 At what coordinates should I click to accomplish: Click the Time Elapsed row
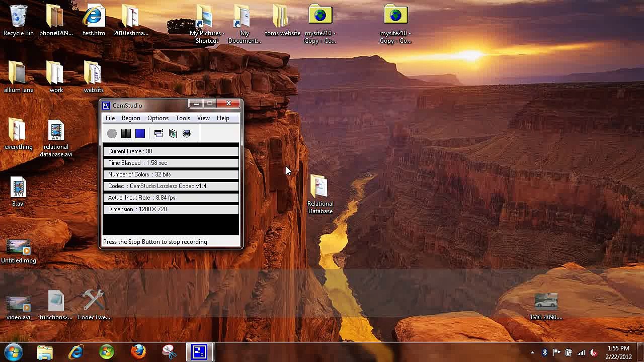(x=171, y=163)
